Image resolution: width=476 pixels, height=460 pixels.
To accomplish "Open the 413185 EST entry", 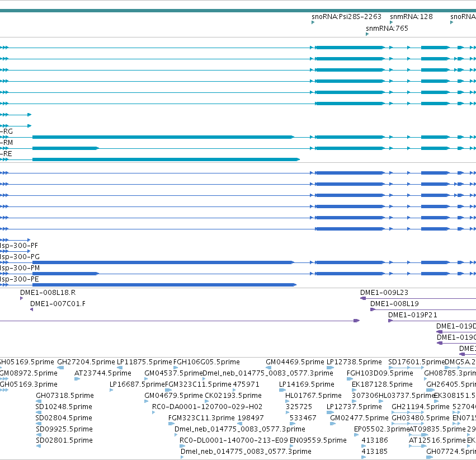I will coord(375,452).
